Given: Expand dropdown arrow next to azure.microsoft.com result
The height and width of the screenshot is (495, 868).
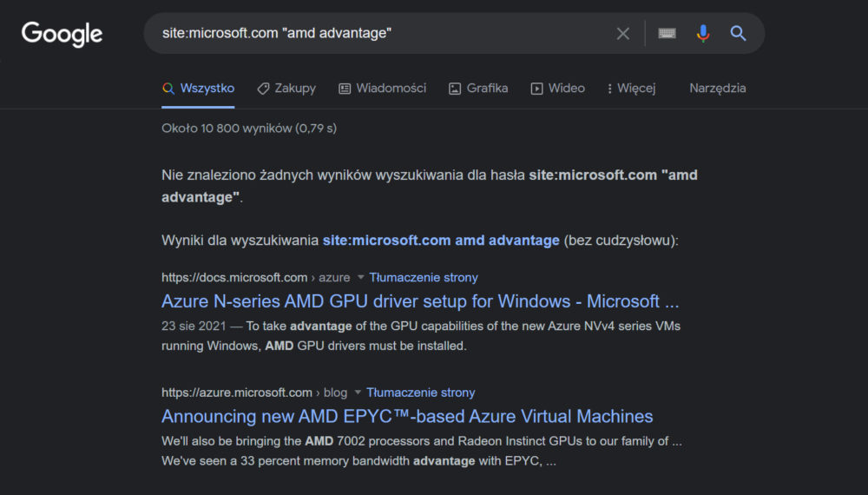Looking at the screenshot, I should 358,393.
